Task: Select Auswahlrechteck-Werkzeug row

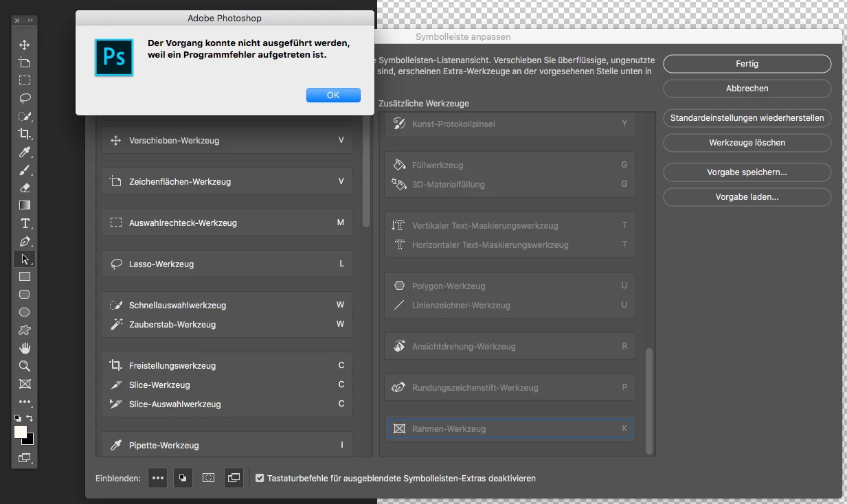Action: coord(227,222)
